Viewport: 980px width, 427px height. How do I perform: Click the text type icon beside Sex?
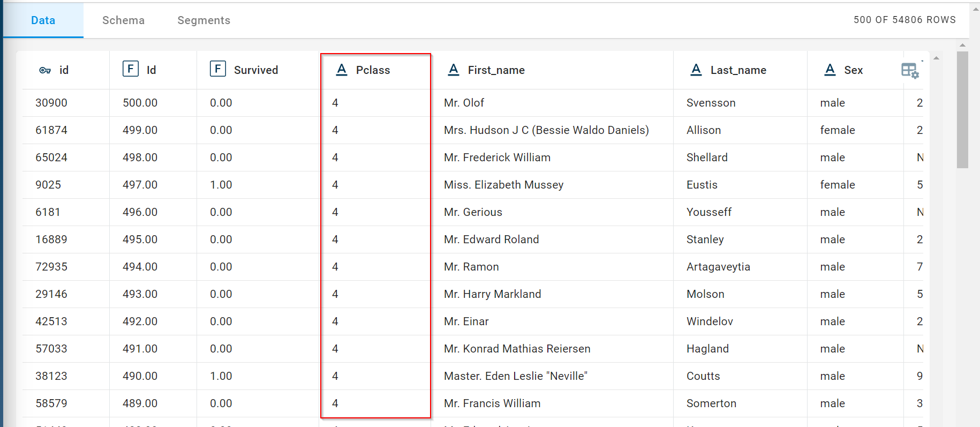(830, 70)
